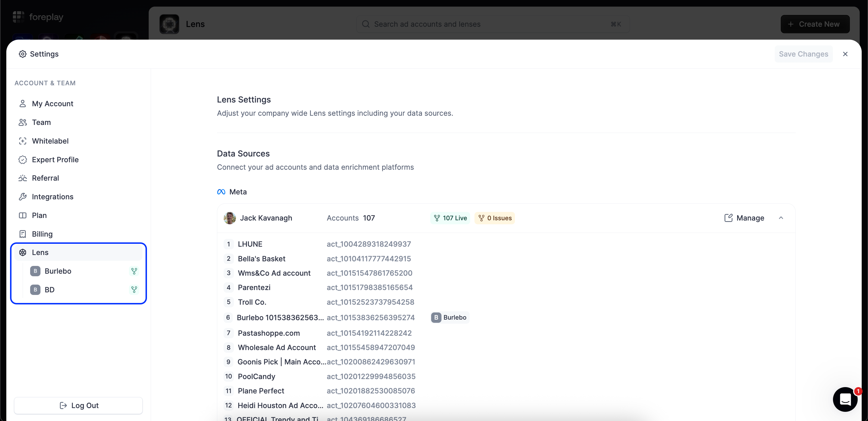
Task: Select Plan in the sidebar
Action: [x=78, y=215]
